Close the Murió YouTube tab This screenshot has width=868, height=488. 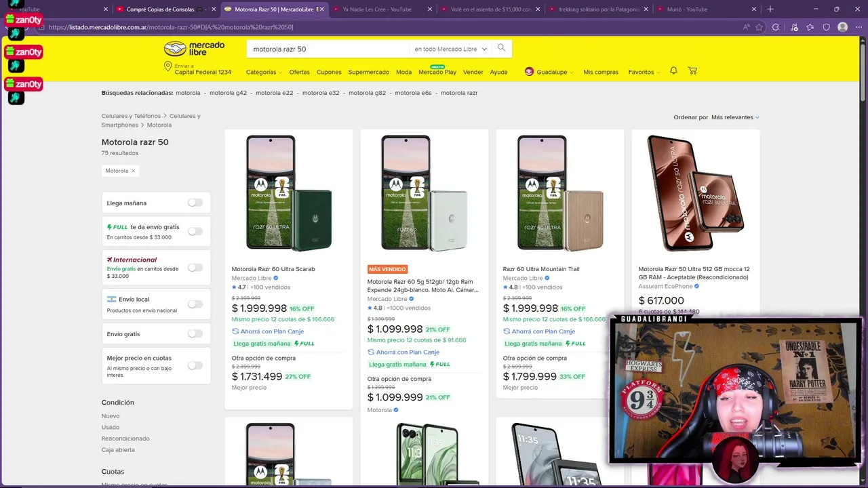754,9
